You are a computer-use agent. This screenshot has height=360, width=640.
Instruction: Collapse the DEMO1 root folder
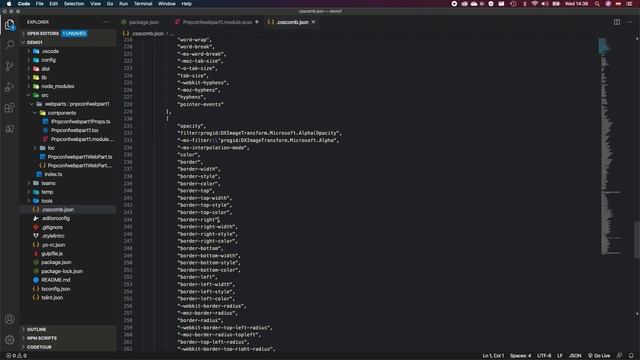point(34,42)
